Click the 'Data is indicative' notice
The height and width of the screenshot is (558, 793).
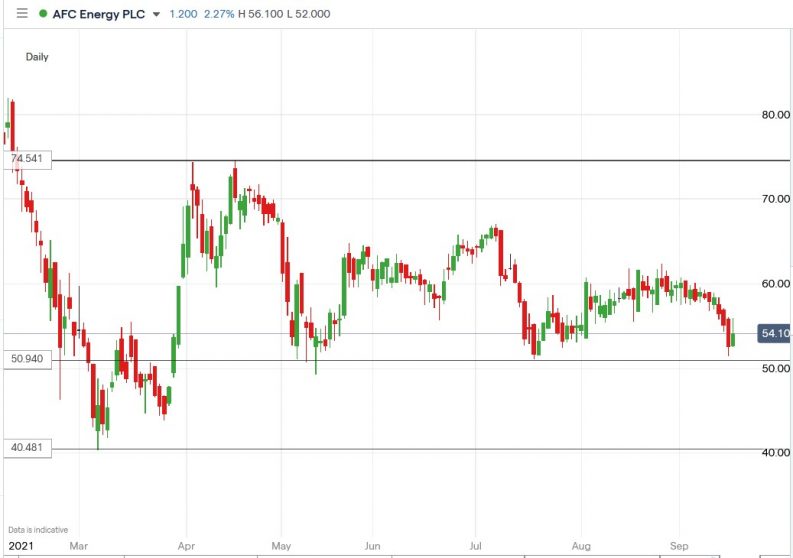point(36,529)
